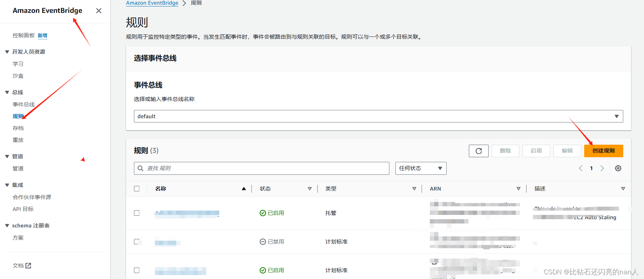Go to next page of rules
This screenshot has width=644, height=279.
[602, 168]
